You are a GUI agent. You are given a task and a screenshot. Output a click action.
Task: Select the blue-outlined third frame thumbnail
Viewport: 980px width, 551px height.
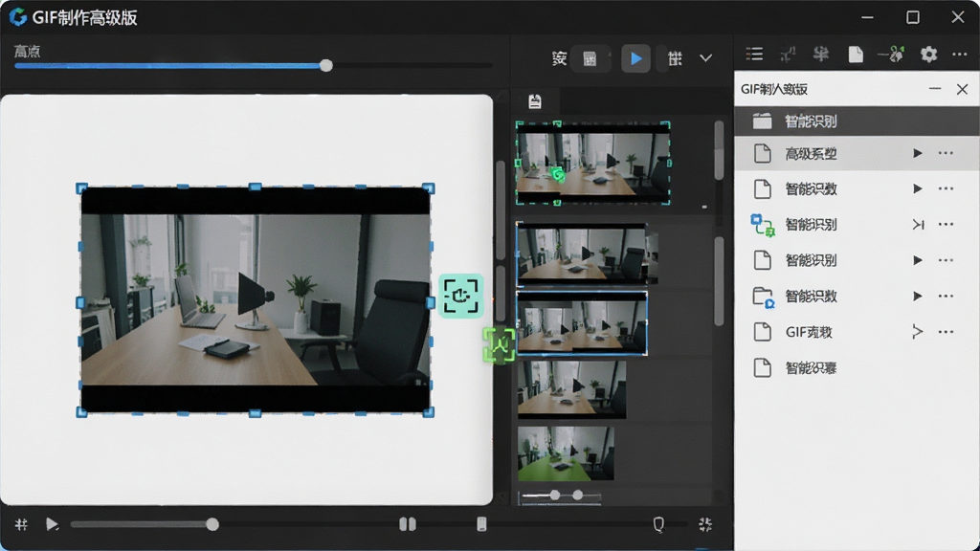582,323
